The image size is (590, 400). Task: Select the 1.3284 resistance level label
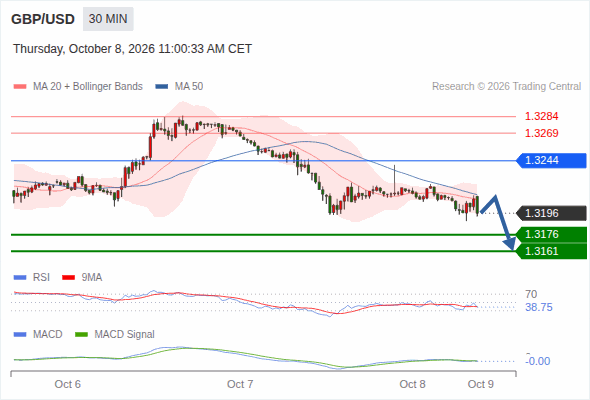pos(541,116)
